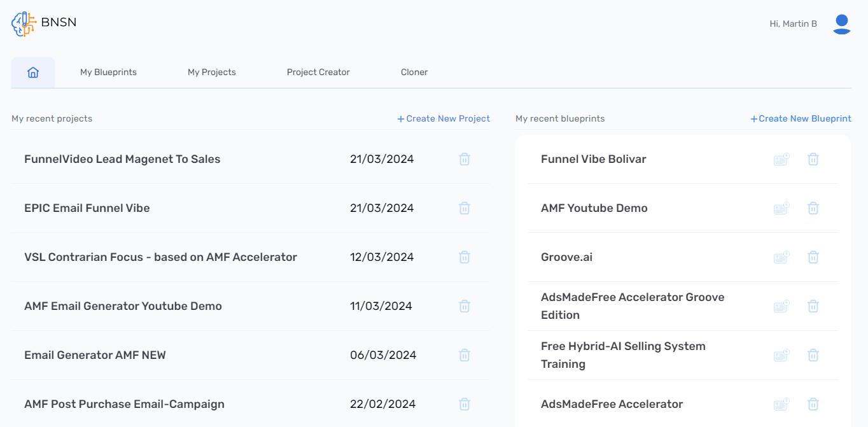Delete AMF Post Purchase Email-Campaign project
Viewport: 868px width, 427px height.
click(x=465, y=404)
